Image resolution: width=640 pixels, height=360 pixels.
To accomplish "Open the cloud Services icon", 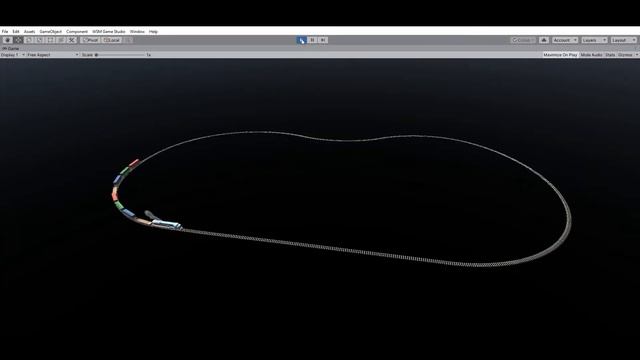I will (544, 40).
